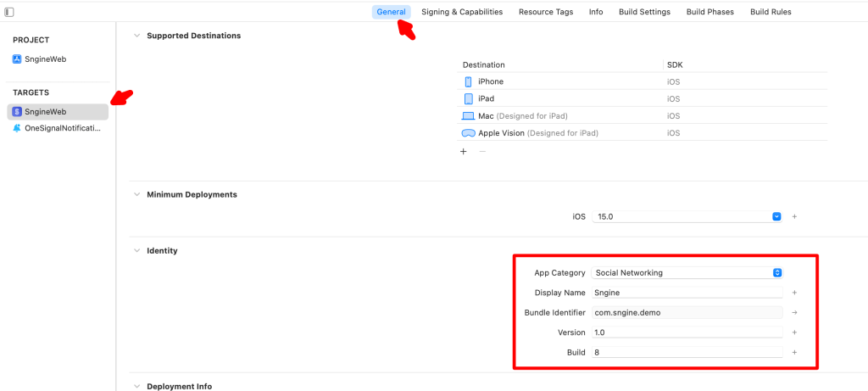Select the SngineWeb target
This screenshot has height=391, width=868.
[x=58, y=112]
